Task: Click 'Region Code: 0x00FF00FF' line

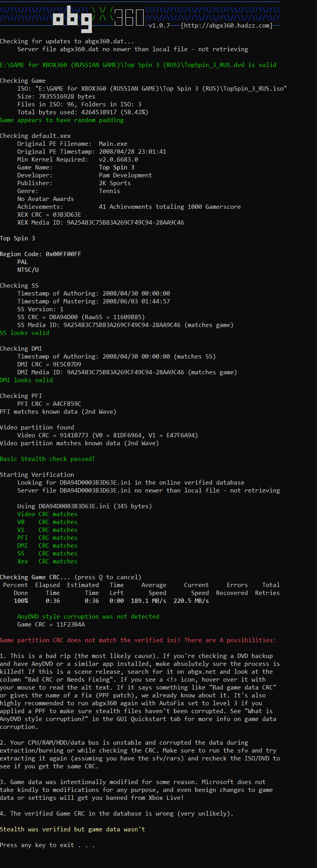Action: 41,254
